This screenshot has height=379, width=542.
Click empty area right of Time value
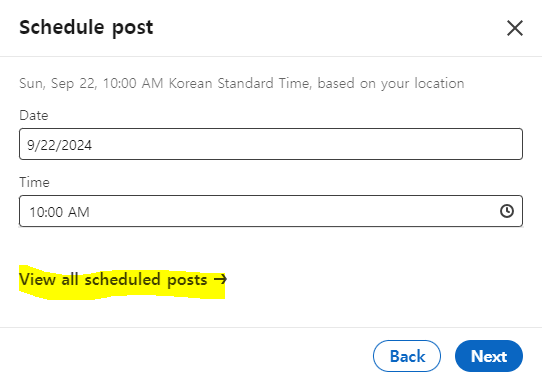[294, 211]
